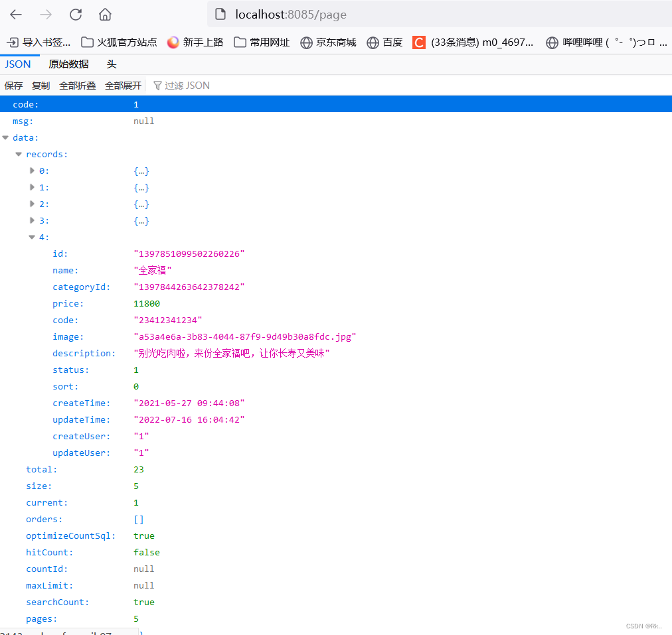The width and height of the screenshot is (672, 635).
Task: Click the 复制 action
Action: [41, 85]
